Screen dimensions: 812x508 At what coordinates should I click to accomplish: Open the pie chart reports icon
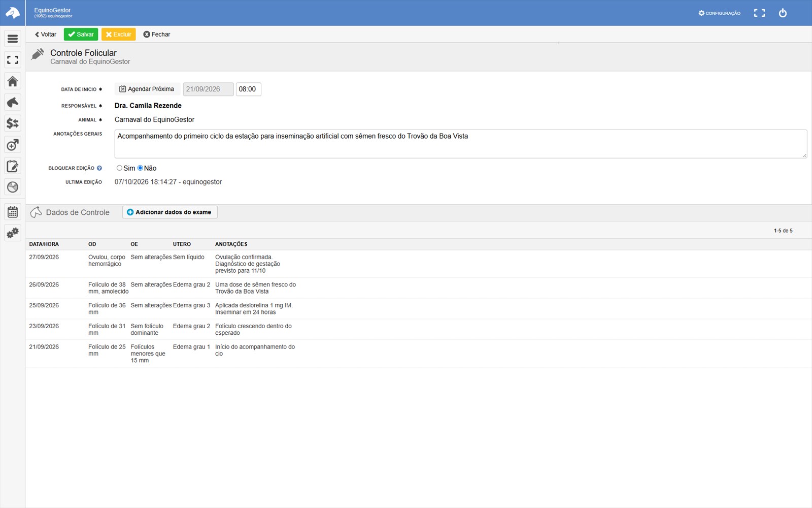13,187
